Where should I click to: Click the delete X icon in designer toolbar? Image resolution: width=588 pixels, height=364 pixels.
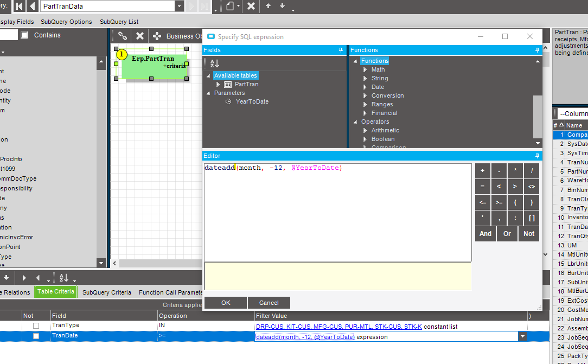coord(140,36)
